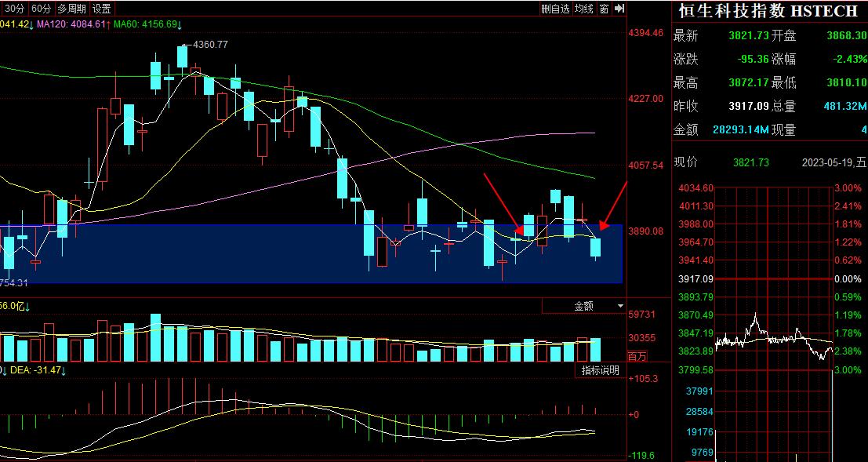Click the 涨跌 value -95.36

click(x=753, y=60)
